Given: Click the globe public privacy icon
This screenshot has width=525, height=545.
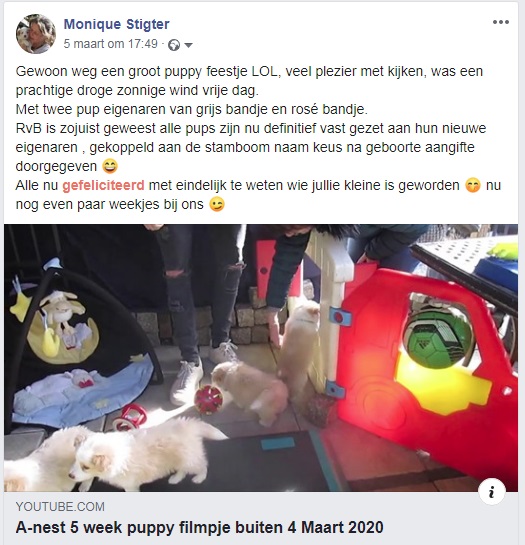Looking at the screenshot, I should 174,45.
